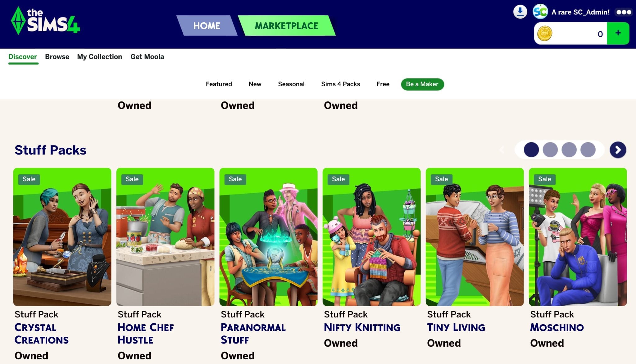Screen dimensions: 636x364
Task: Select the second carousel page dot
Action: tap(550, 150)
